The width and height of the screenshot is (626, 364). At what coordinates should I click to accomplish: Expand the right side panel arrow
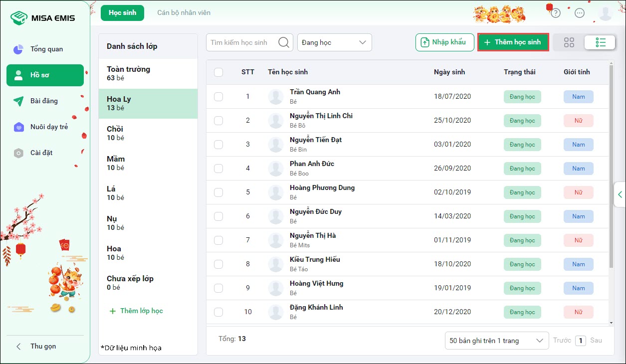pyautogui.click(x=620, y=194)
